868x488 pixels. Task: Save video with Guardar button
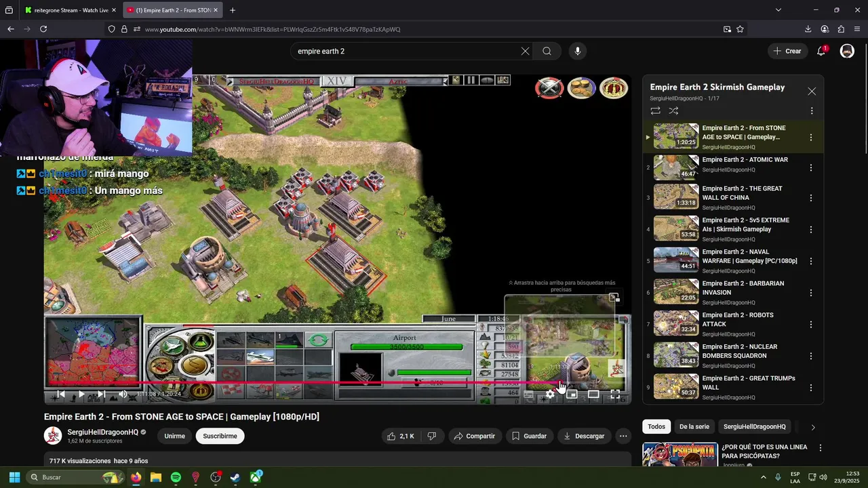(529, 436)
